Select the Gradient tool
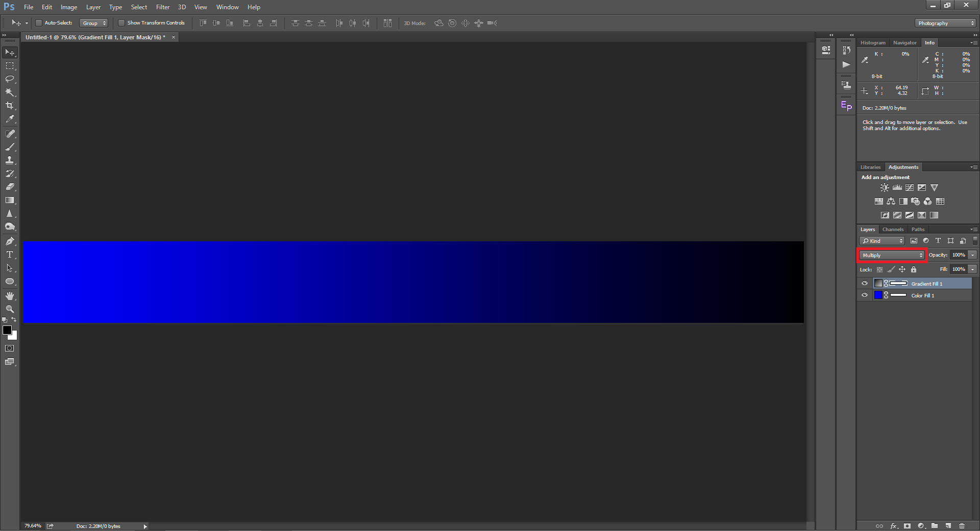 [x=10, y=200]
